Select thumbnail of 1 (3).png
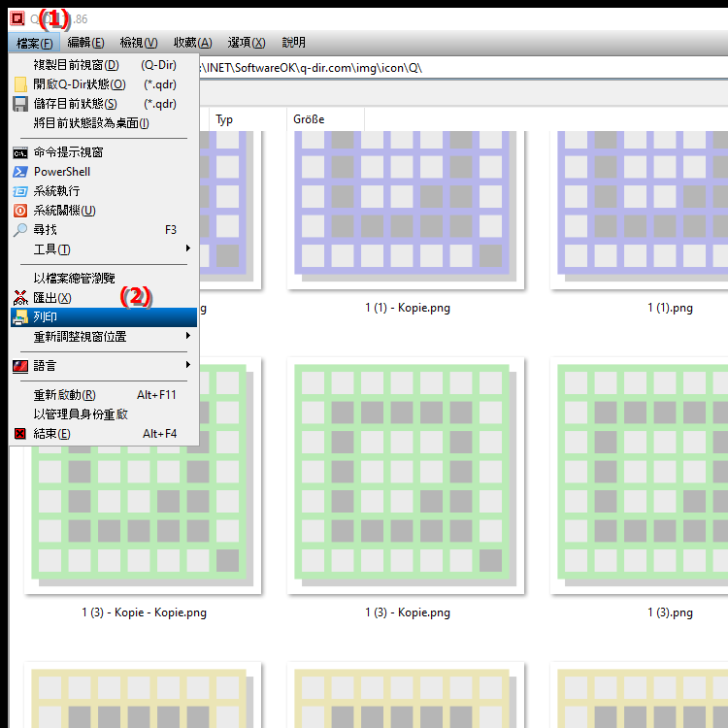Screen dimensions: 728x728 click(640, 476)
